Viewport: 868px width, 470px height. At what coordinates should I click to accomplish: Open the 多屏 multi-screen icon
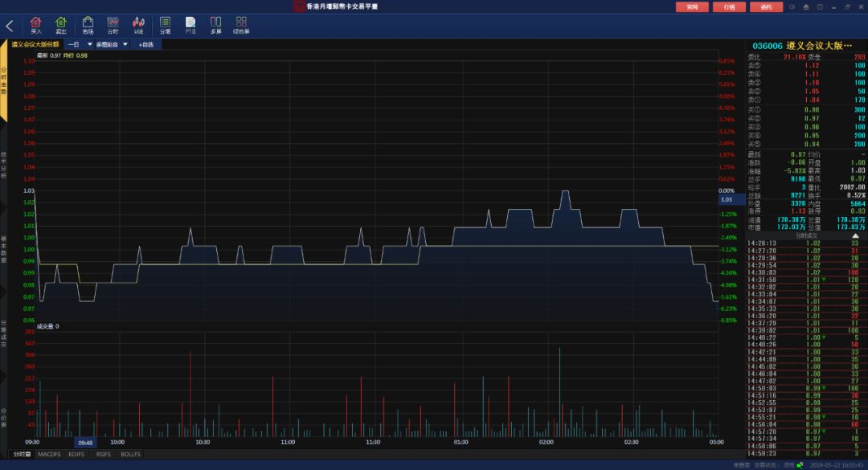(x=216, y=25)
